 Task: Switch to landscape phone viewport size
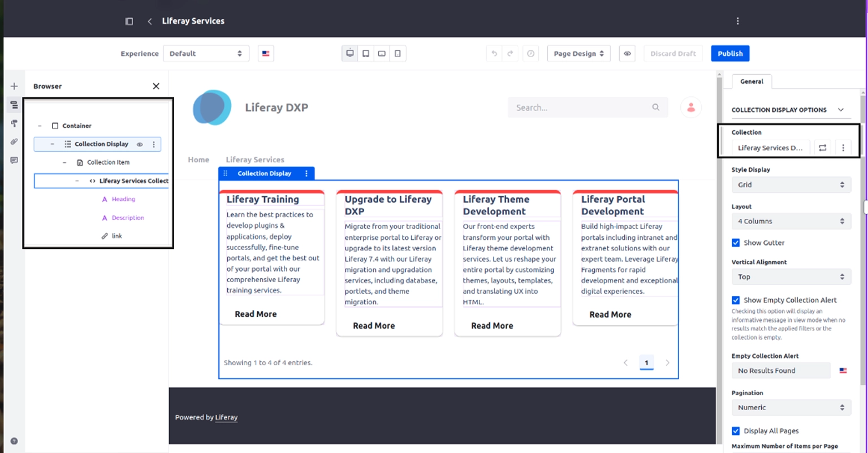coord(382,54)
